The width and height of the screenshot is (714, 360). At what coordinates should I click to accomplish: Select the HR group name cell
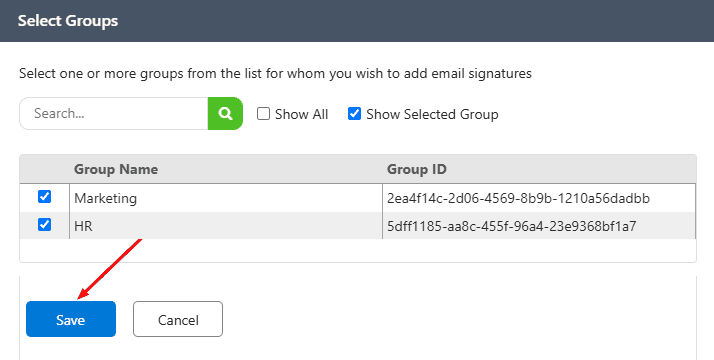click(x=226, y=226)
